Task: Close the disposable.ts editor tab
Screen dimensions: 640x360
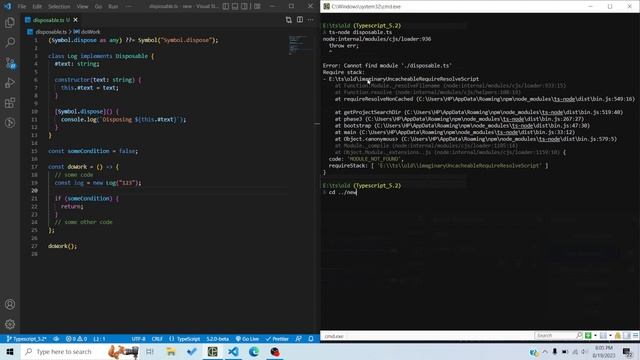Action: click(76, 20)
